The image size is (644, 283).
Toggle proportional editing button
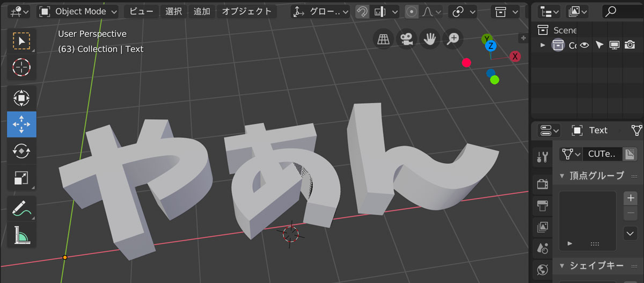click(412, 11)
